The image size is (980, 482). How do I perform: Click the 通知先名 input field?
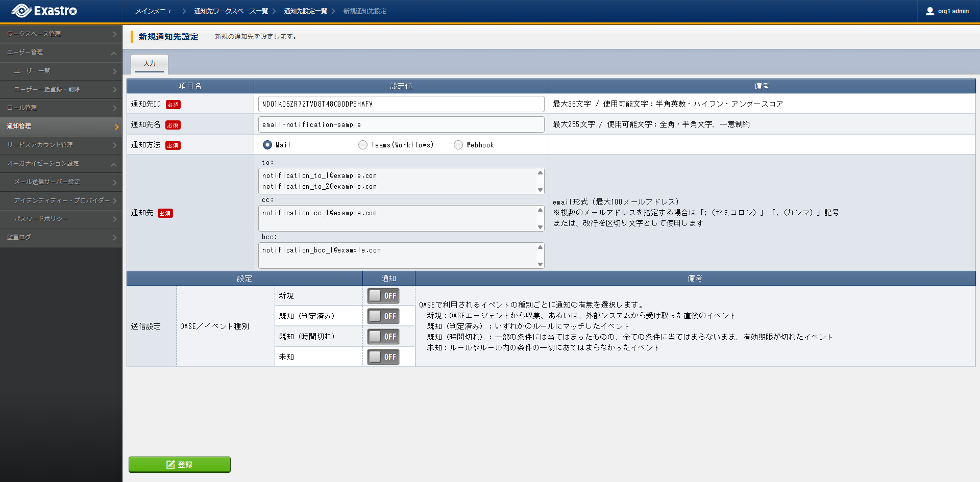(x=401, y=124)
